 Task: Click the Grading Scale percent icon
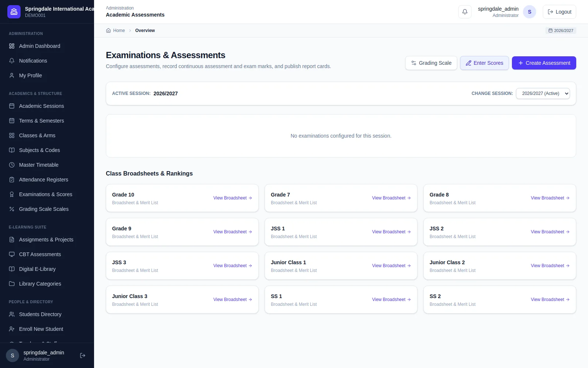pyautogui.click(x=12, y=209)
